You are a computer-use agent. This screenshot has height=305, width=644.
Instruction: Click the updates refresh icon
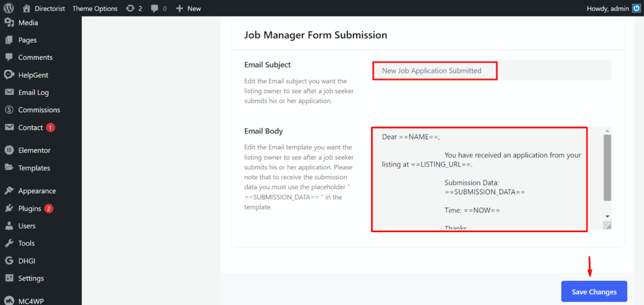click(x=130, y=9)
